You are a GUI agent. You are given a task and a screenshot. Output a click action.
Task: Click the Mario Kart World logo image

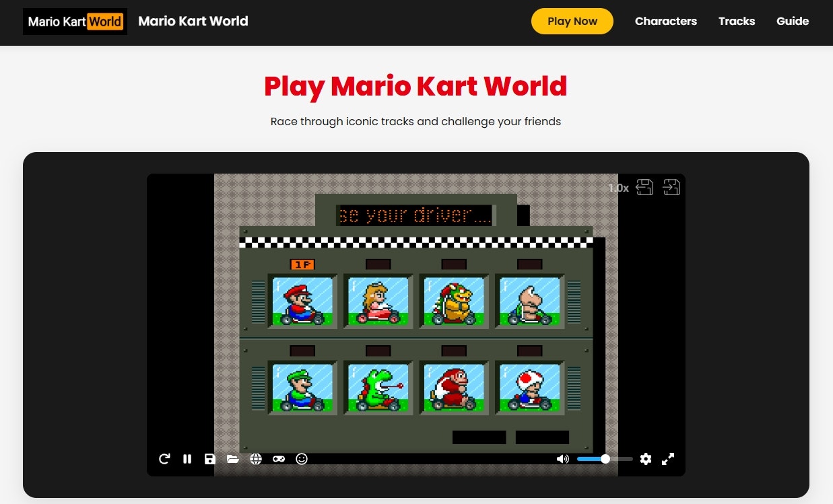75,22
